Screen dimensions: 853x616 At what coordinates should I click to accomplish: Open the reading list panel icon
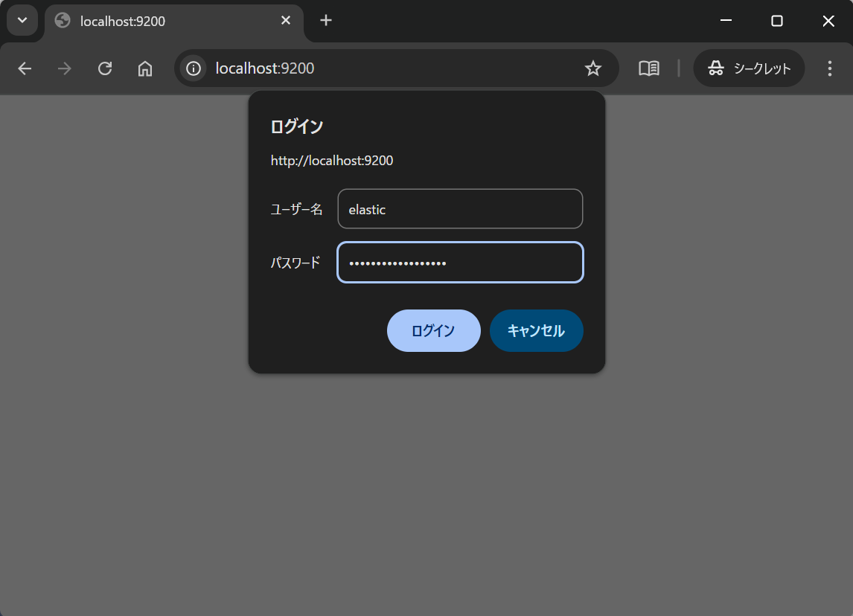coord(648,68)
